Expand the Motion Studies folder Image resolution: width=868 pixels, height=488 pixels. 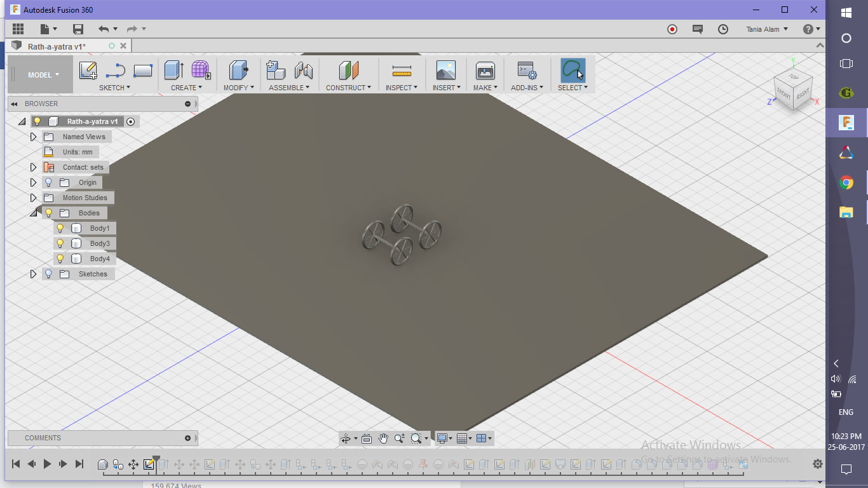(34, 198)
